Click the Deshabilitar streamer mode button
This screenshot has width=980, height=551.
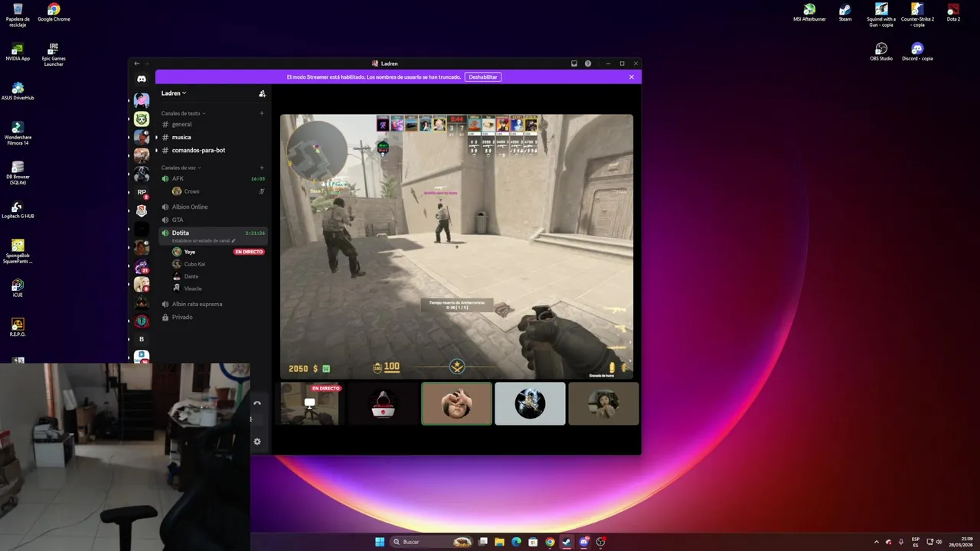(x=483, y=77)
